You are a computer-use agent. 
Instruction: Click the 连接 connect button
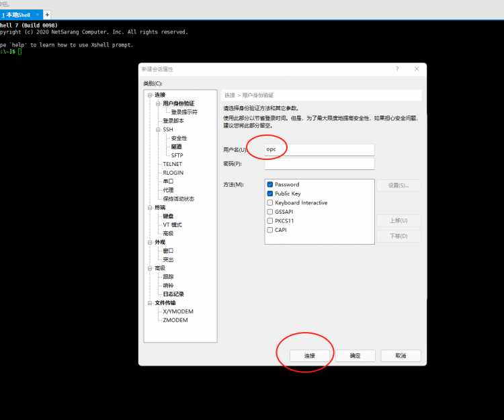click(x=310, y=355)
